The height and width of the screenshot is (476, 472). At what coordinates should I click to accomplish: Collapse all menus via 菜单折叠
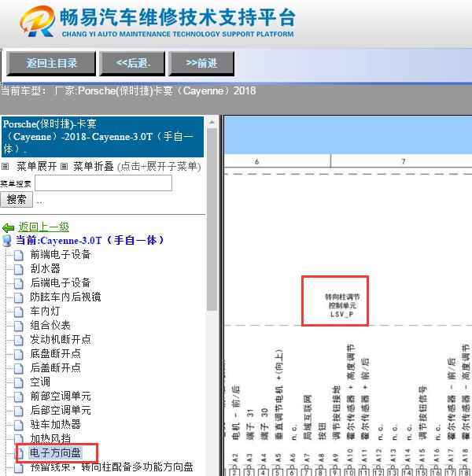pos(94,166)
